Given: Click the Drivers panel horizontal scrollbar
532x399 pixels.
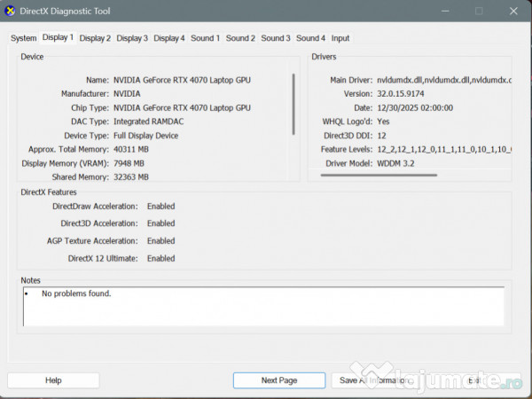Looking at the screenshot, I should pyautogui.click(x=379, y=175).
